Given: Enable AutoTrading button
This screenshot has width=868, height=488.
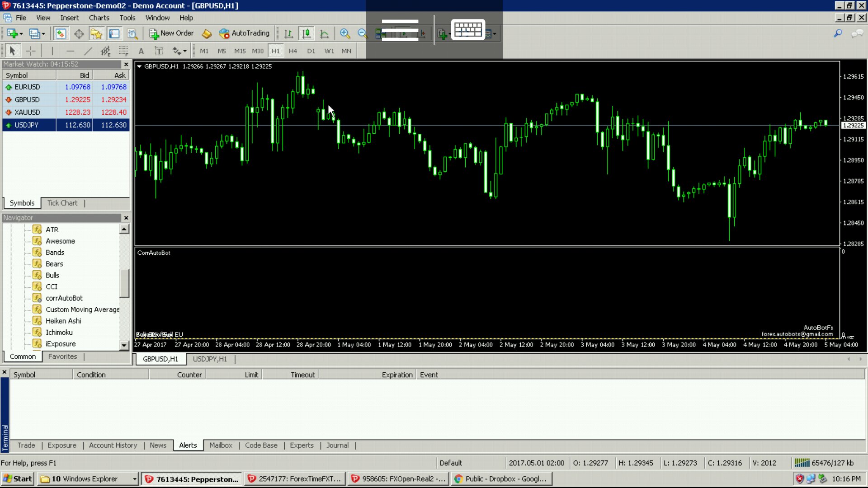Looking at the screenshot, I should pyautogui.click(x=244, y=33).
